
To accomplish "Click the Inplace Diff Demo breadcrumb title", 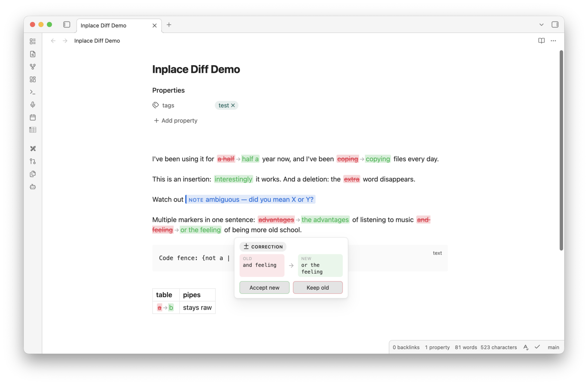I will pyautogui.click(x=97, y=40).
